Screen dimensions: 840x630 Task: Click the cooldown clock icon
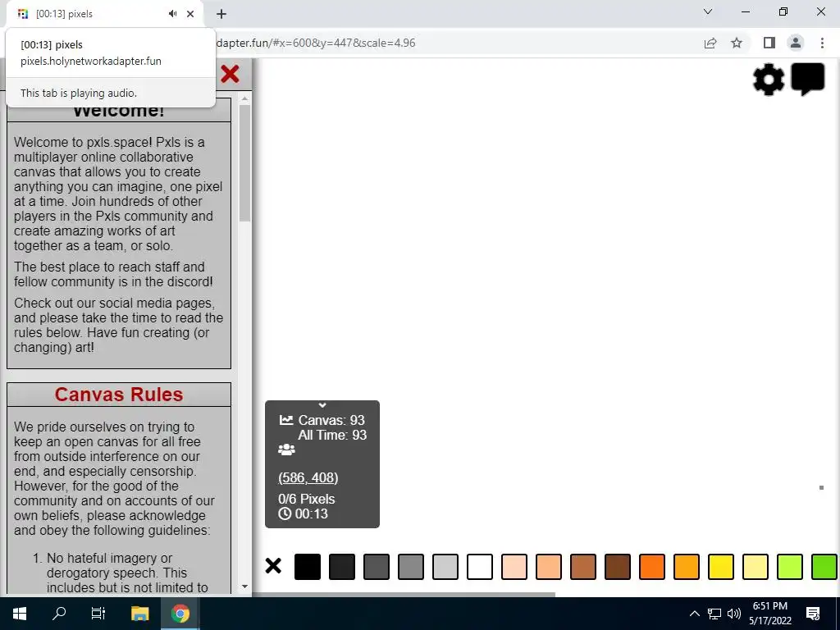285,514
